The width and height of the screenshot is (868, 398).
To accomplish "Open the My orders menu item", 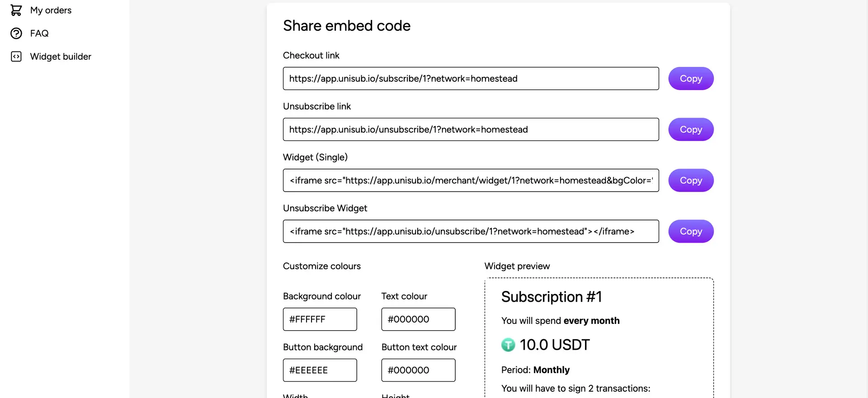I will point(51,10).
